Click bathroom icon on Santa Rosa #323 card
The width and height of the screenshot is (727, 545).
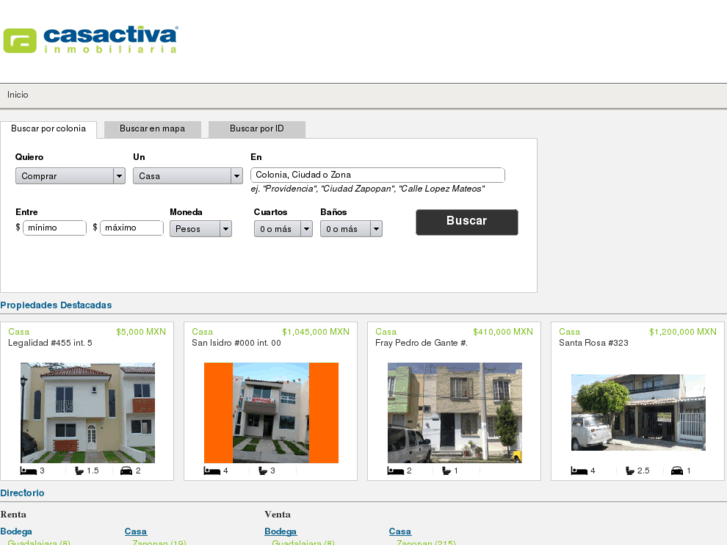click(630, 471)
